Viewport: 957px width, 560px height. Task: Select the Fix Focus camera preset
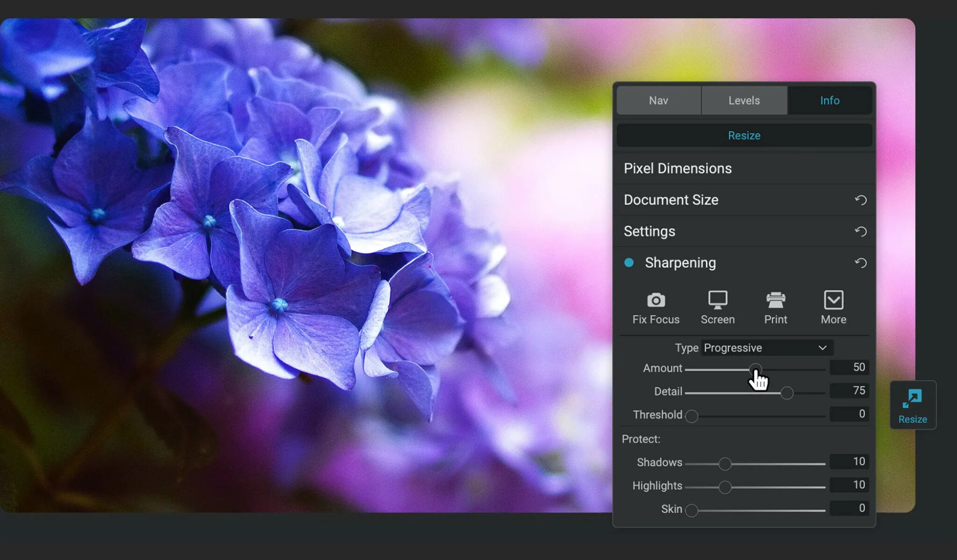(x=656, y=301)
